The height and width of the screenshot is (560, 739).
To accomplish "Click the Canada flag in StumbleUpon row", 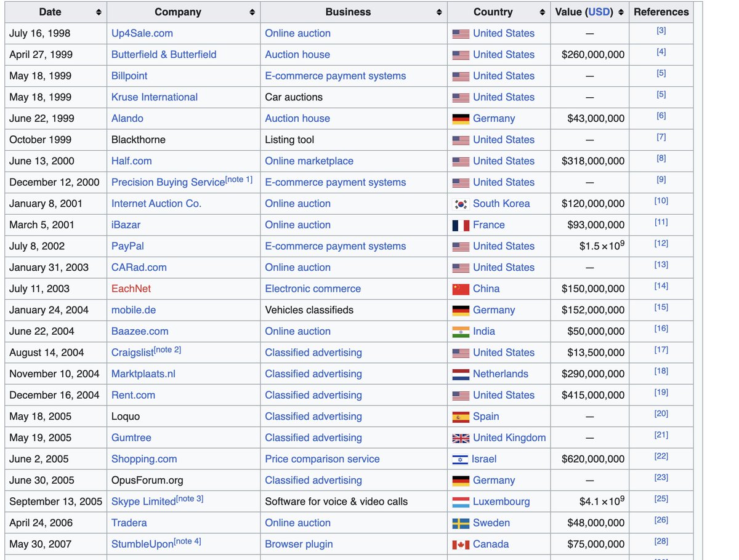I will click(x=461, y=545).
